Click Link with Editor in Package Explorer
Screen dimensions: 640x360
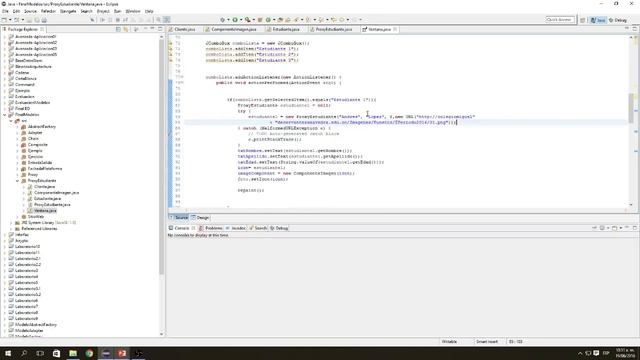tap(126, 29)
